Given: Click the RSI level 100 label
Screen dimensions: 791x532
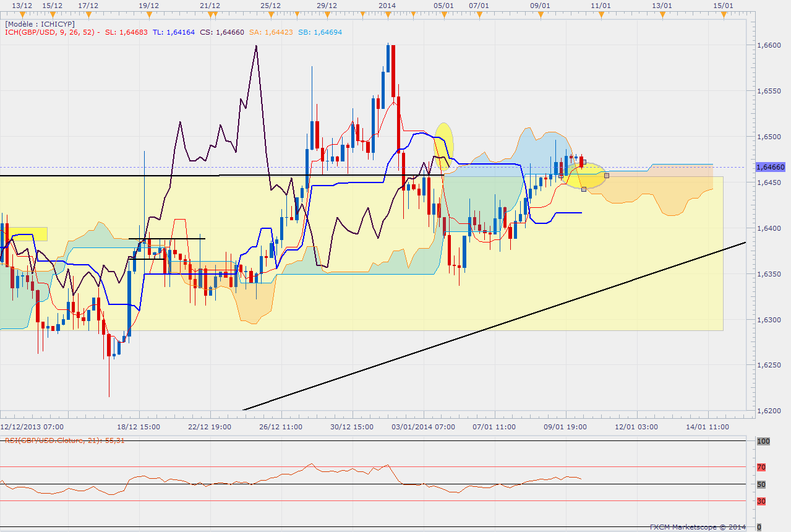Looking at the screenshot, I should pos(763,441).
